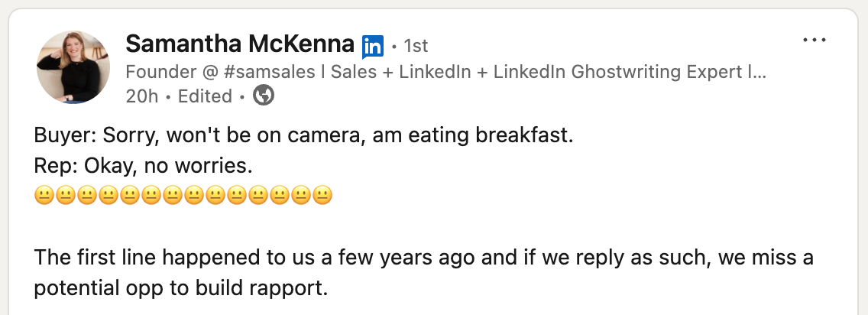Click the globe public visibility icon
The height and width of the screenshot is (315, 868).
[x=264, y=96]
